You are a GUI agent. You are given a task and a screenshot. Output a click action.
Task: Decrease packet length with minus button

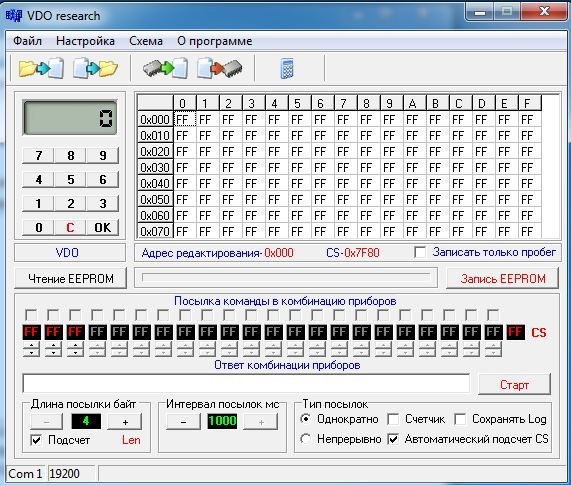(x=46, y=422)
